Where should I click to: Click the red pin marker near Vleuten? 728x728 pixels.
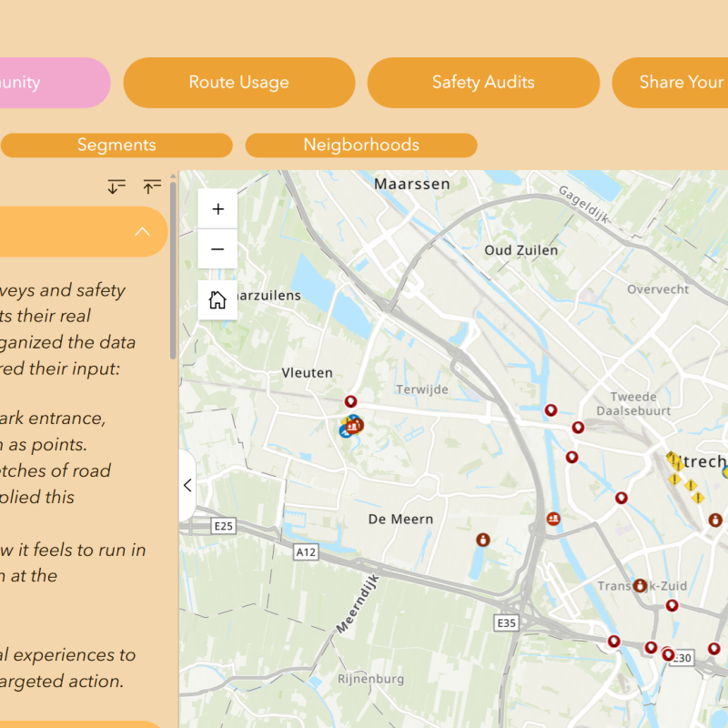click(x=350, y=401)
